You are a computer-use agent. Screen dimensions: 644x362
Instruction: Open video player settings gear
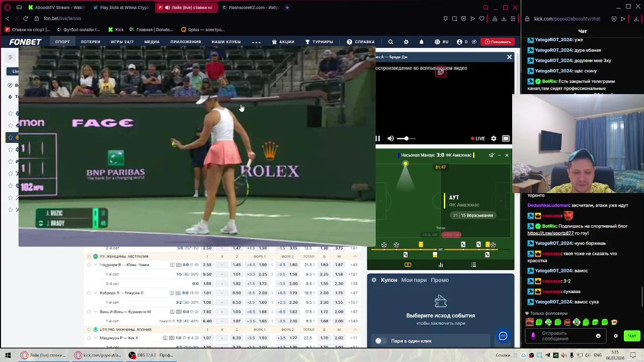(494, 138)
